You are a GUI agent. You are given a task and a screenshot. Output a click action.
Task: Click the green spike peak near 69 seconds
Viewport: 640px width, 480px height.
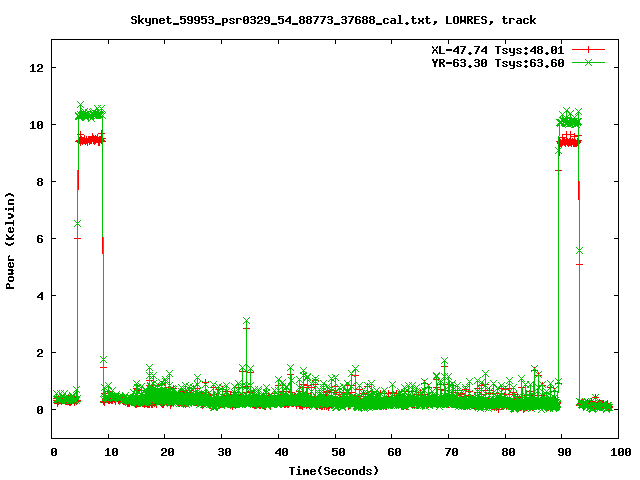(444, 361)
